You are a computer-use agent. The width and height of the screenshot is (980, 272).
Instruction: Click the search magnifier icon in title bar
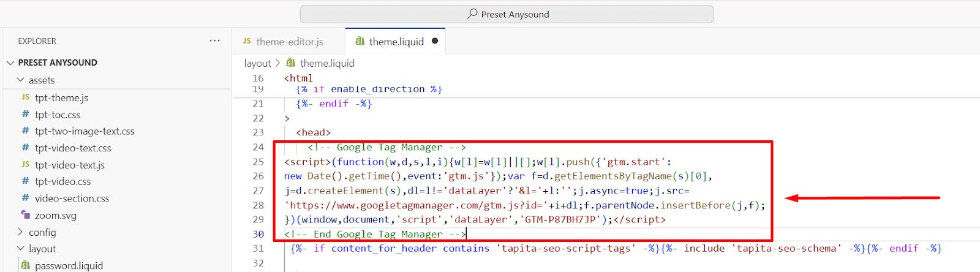coord(472,13)
